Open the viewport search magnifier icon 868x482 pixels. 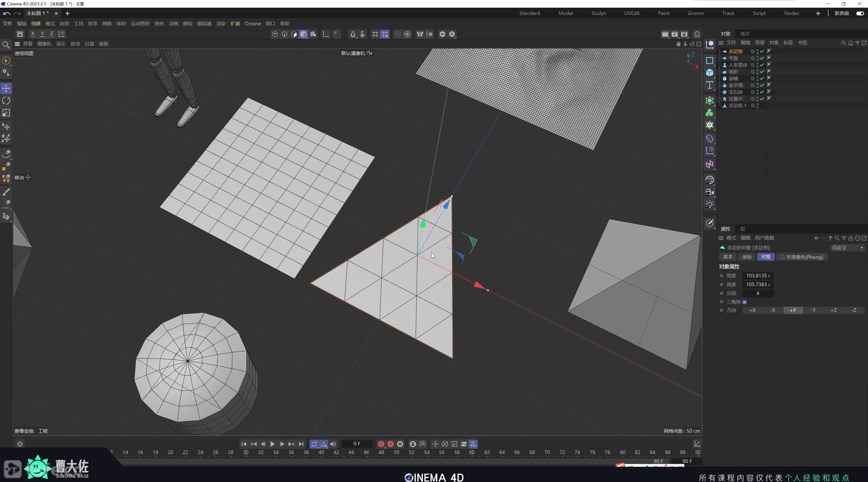pyautogui.click(x=6, y=45)
